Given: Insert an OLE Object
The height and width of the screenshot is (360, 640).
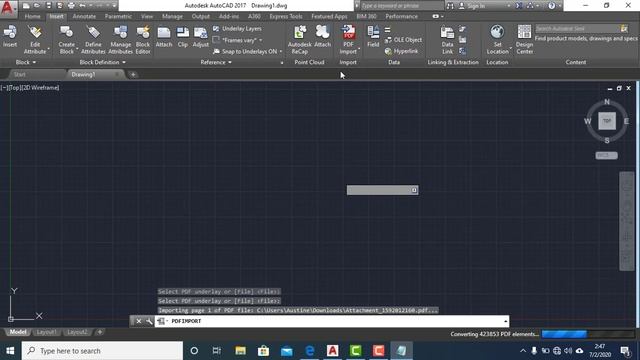Looking at the screenshot, I should click(x=403, y=40).
